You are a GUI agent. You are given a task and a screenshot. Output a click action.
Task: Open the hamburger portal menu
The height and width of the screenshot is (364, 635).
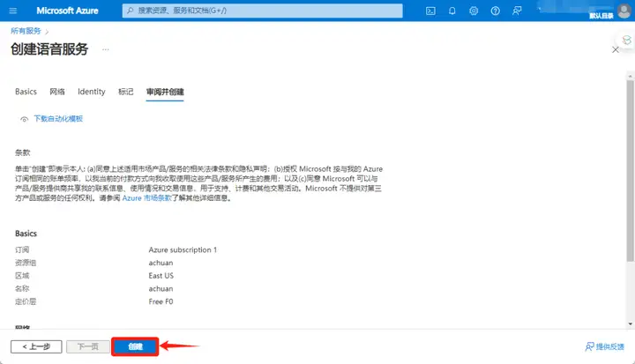[x=13, y=11]
